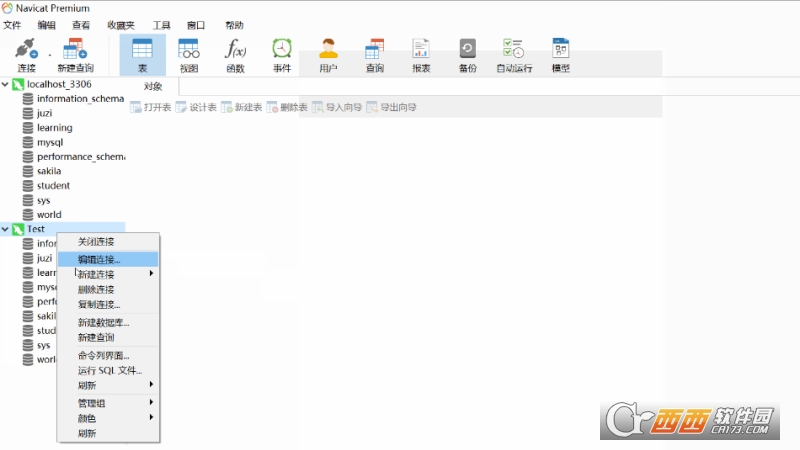Open the 编辑 (Edit) menu
The height and width of the screenshot is (450, 800).
tap(46, 25)
